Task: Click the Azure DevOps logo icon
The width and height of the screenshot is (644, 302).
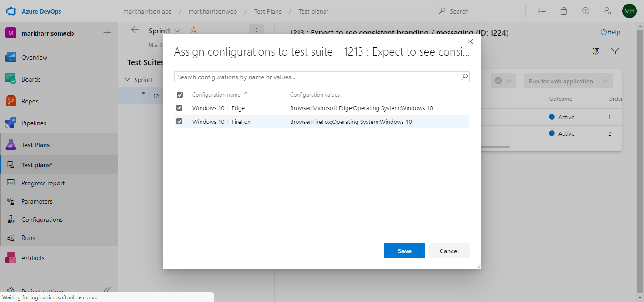Action: pos(11,11)
